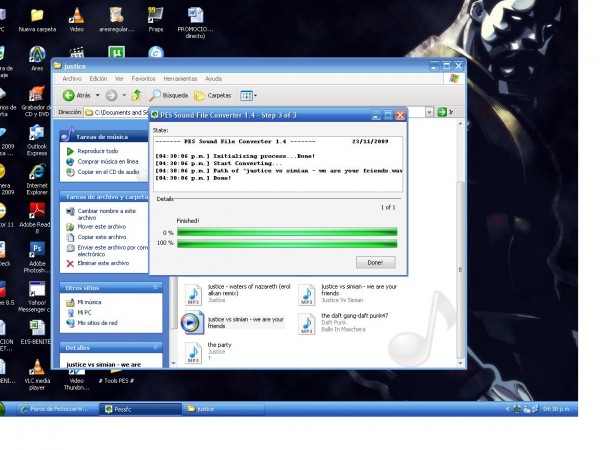Click the up-folder icon in toolbar

(137, 95)
